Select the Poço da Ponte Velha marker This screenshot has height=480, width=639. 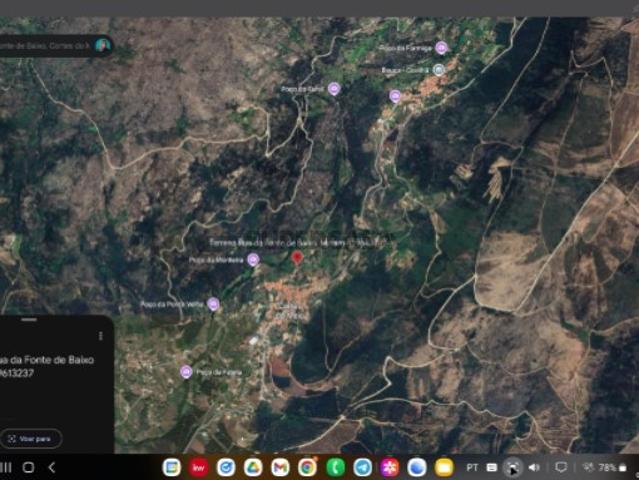[x=213, y=304]
